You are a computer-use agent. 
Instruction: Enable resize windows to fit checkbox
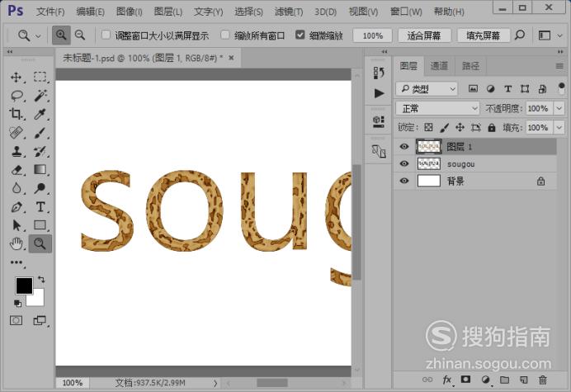(x=106, y=35)
